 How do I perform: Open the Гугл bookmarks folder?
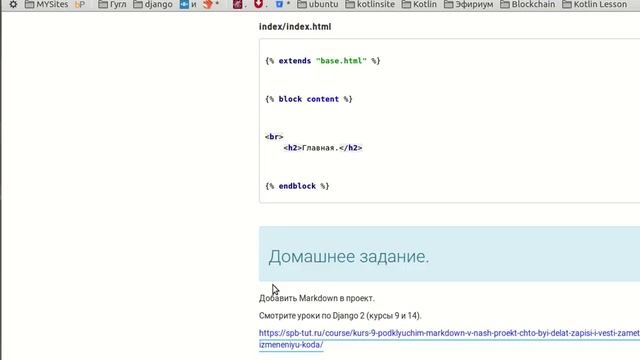[112, 4]
